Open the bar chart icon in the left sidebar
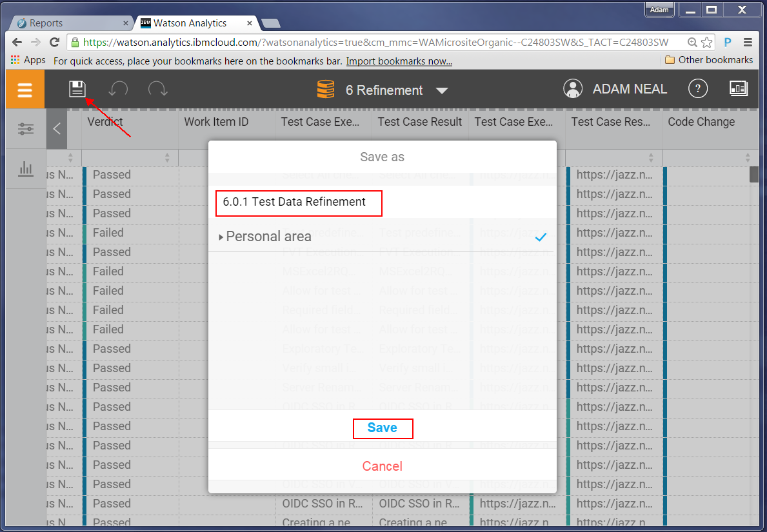 (25, 169)
